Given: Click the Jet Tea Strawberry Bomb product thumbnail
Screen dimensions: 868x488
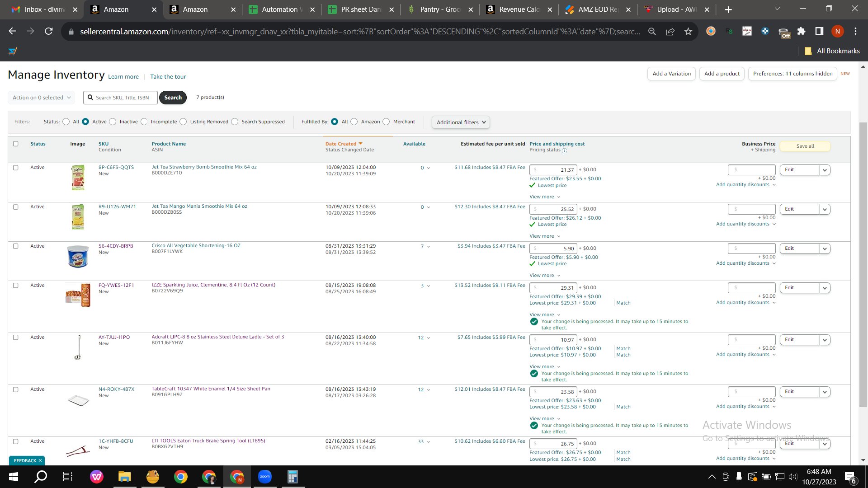Looking at the screenshot, I should click(78, 177).
